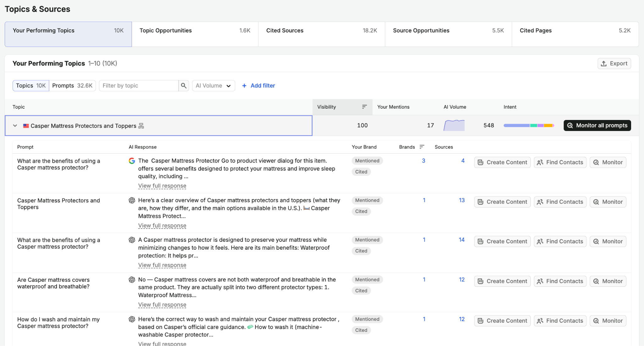
Task: Click the Cited badge in wash and maintain row
Action: (x=361, y=330)
